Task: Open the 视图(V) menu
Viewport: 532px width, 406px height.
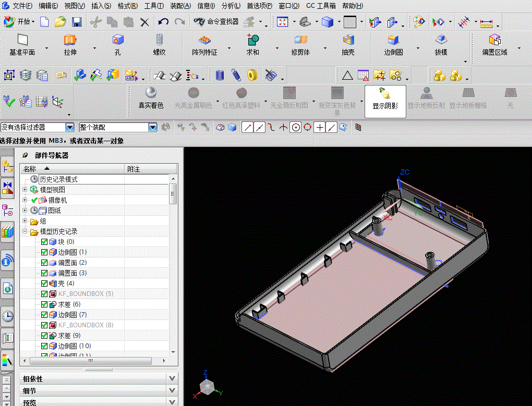Action: point(74,6)
